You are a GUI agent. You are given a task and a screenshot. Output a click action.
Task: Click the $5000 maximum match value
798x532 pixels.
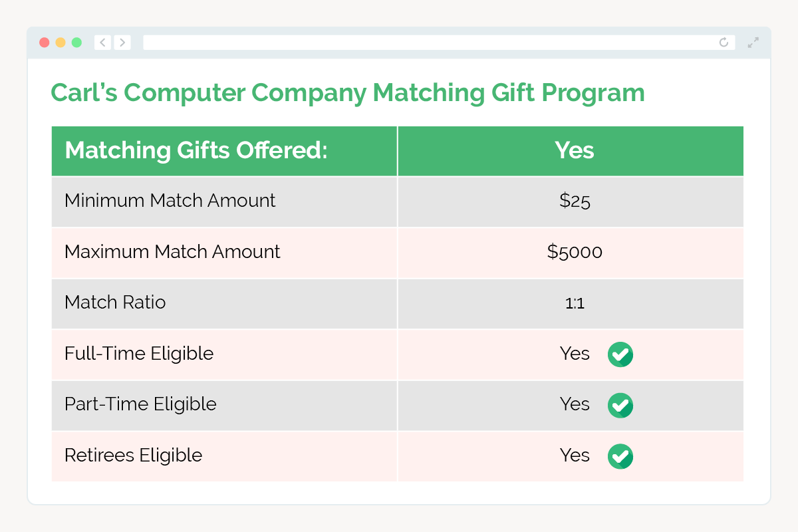[575, 252]
